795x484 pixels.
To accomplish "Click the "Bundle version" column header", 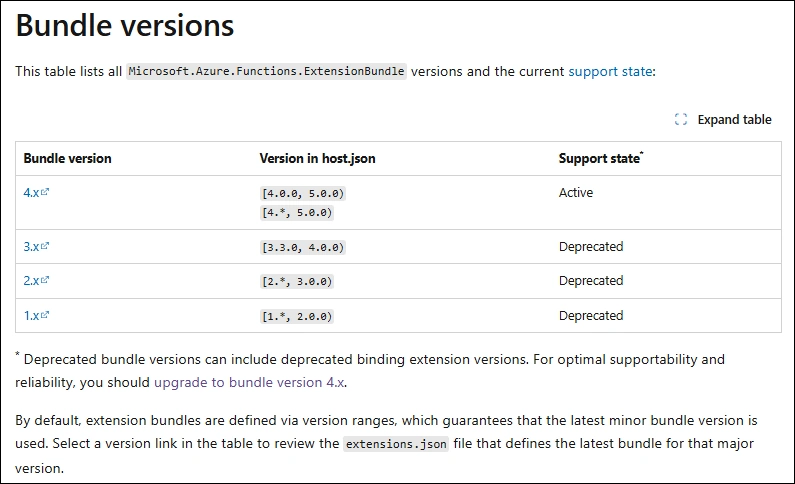I will (67, 158).
